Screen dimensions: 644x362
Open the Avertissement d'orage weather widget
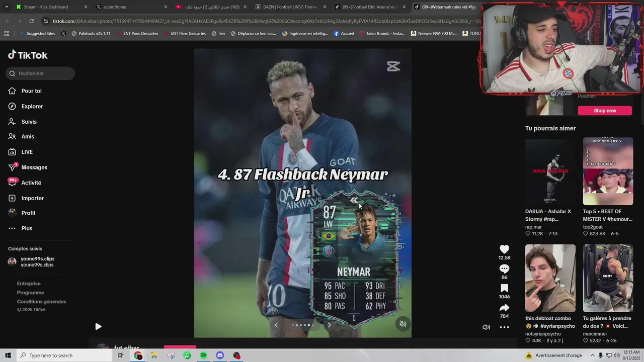pyautogui.click(x=554, y=355)
